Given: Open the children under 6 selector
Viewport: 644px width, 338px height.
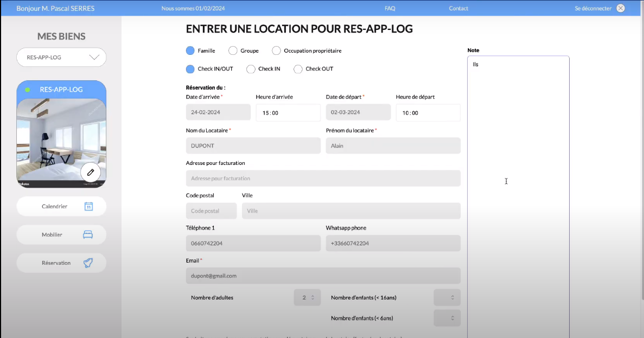Looking at the screenshot, I should click(x=447, y=318).
